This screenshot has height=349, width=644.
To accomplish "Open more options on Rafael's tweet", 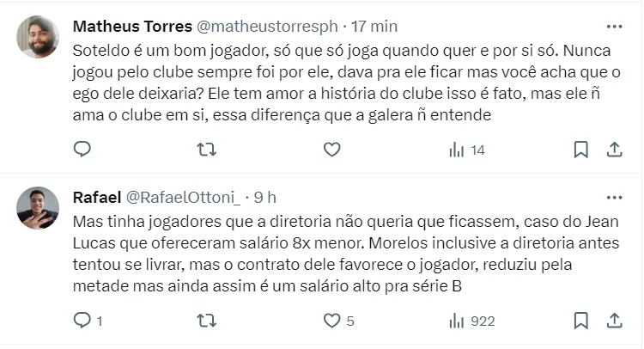I will click(615, 197).
